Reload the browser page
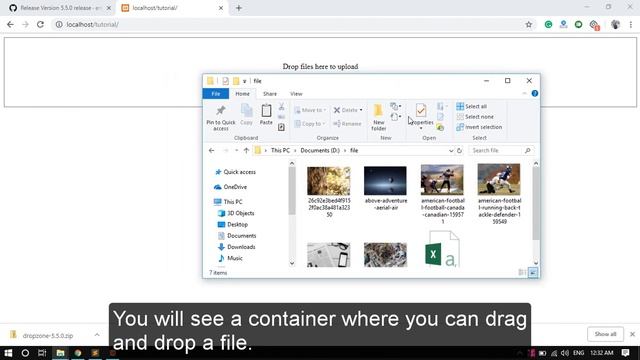This screenshot has width=640, height=360. pos(40,24)
